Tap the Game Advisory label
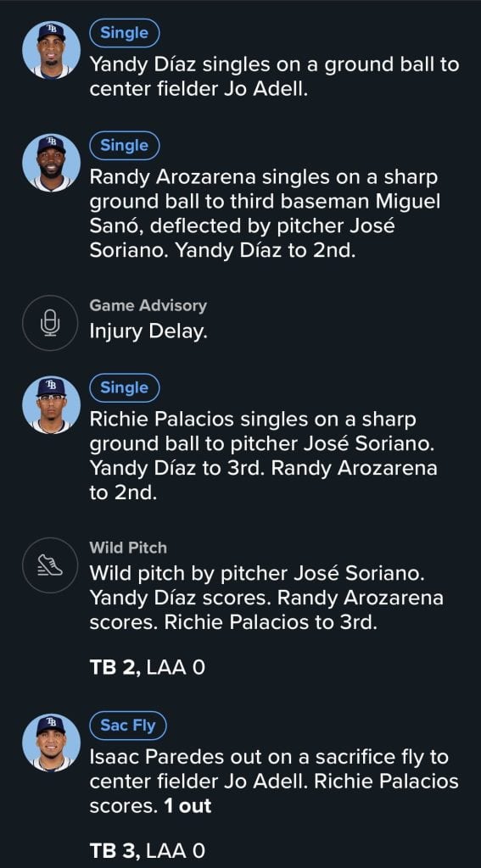The width and height of the screenshot is (481, 868). (148, 305)
